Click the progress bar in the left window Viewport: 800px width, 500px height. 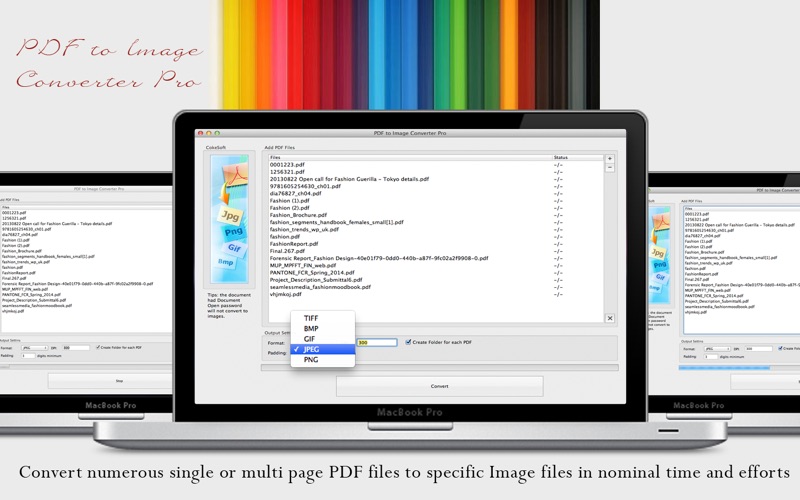[x=86, y=366]
